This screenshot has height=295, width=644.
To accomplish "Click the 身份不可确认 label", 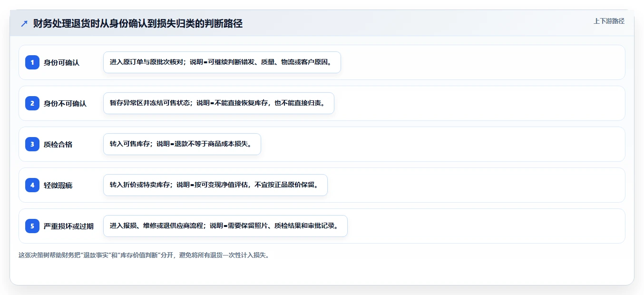I will (65, 103).
